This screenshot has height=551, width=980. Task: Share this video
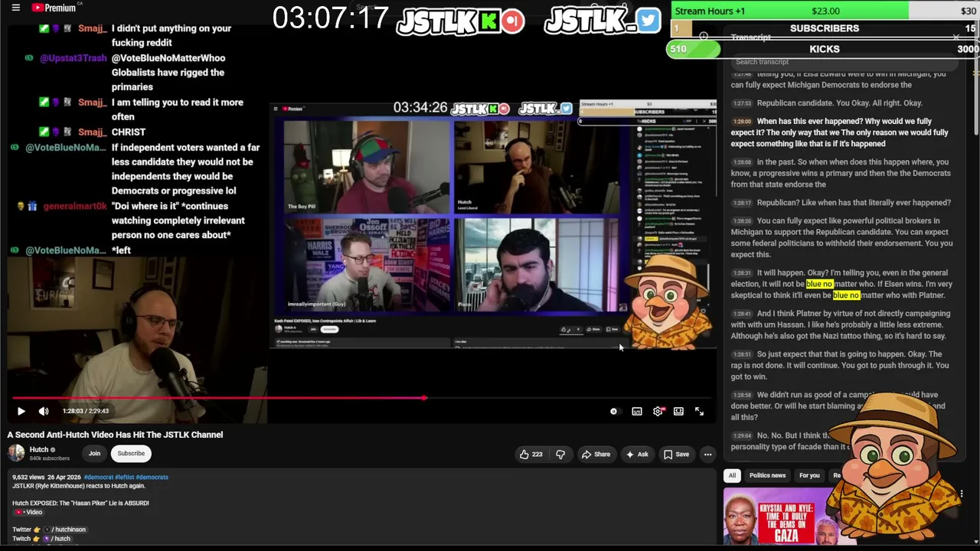point(596,455)
